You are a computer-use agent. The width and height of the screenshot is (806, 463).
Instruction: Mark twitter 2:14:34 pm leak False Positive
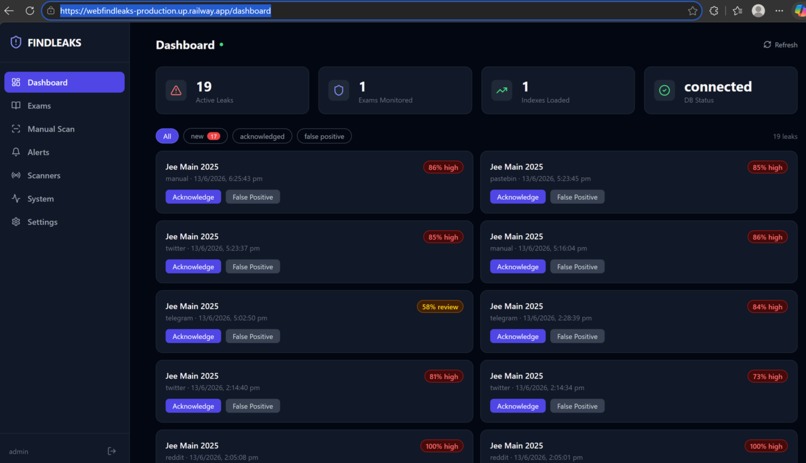point(577,406)
